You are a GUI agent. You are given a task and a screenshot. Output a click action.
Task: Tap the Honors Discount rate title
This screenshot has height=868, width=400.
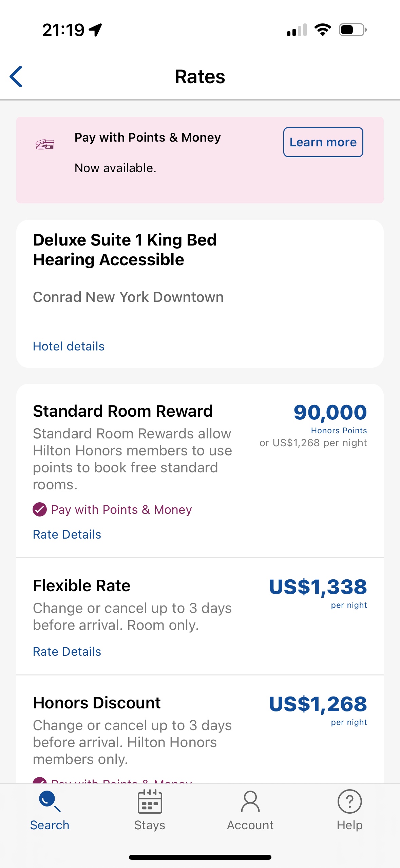(x=97, y=703)
